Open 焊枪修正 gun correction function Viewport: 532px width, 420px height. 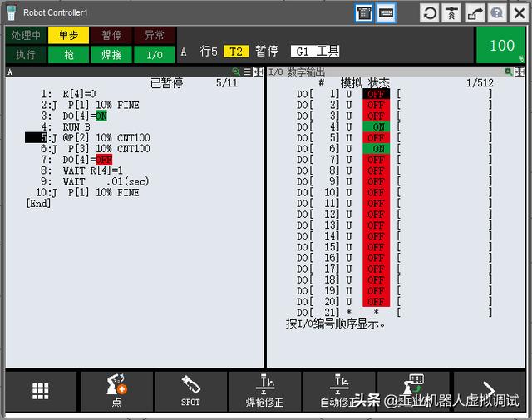click(x=264, y=392)
